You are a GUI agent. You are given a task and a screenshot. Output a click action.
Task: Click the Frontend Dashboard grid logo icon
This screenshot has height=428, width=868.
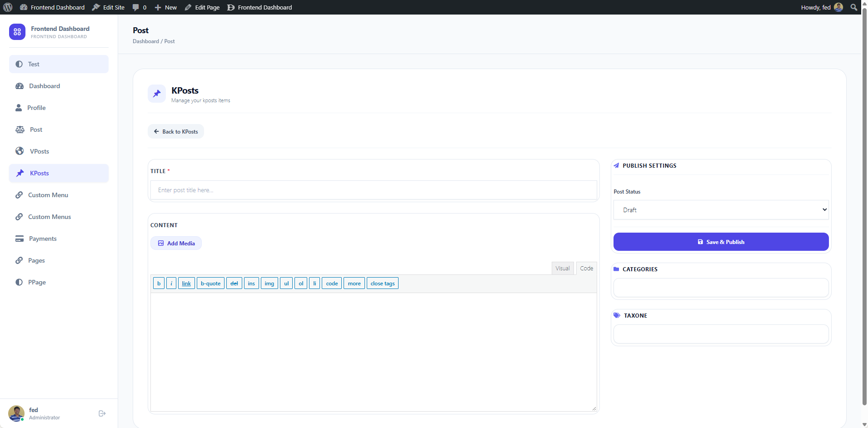click(x=17, y=32)
